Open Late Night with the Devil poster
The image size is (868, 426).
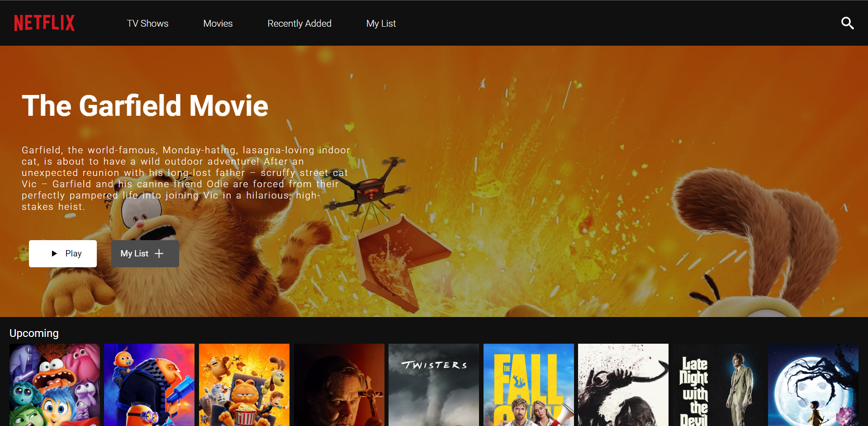tap(718, 385)
